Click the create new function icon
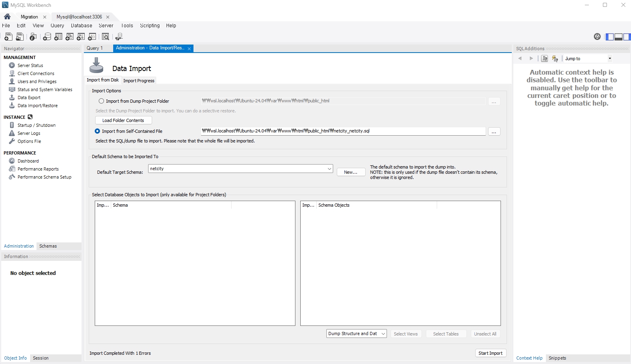The width and height of the screenshot is (631, 364). pos(92,37)
